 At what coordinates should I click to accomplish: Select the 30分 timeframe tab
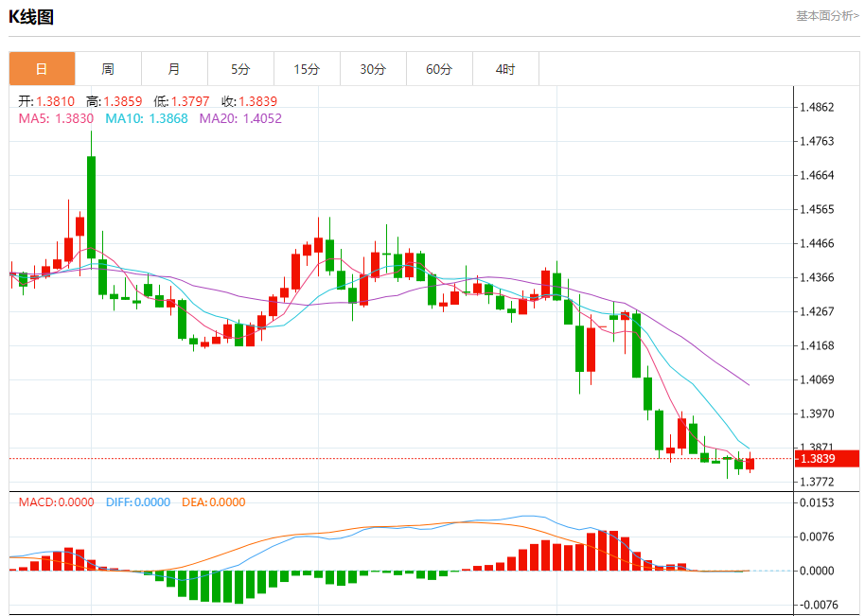373,69
